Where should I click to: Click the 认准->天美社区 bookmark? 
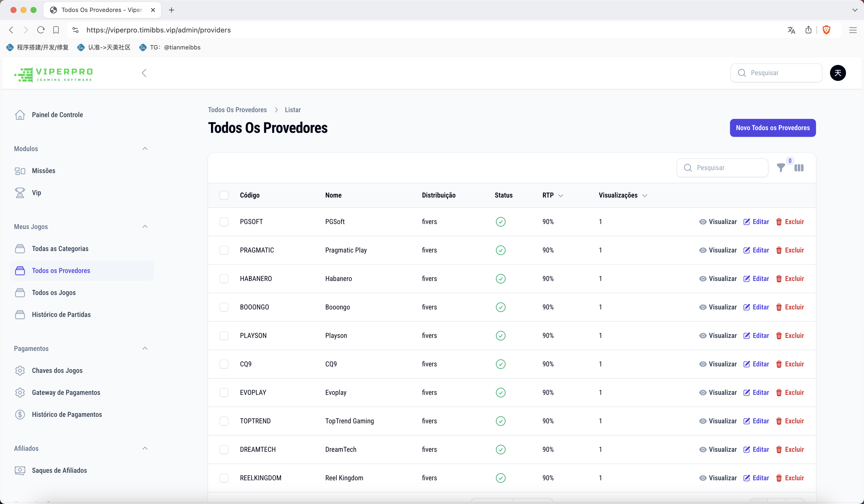click(x=104, y=47)
